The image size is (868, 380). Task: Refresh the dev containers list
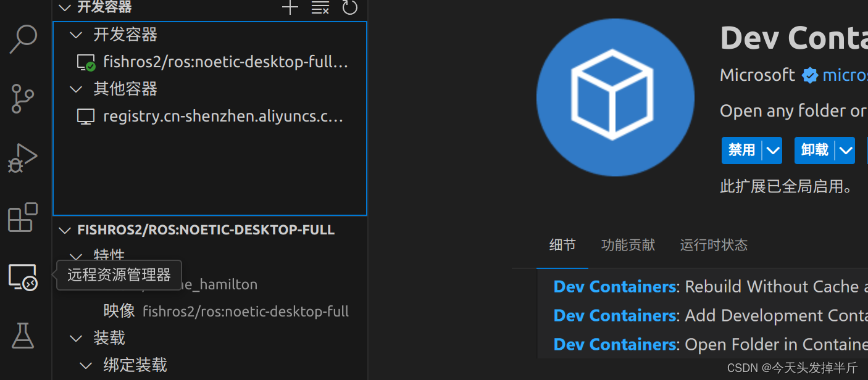[x=349, y=8]
